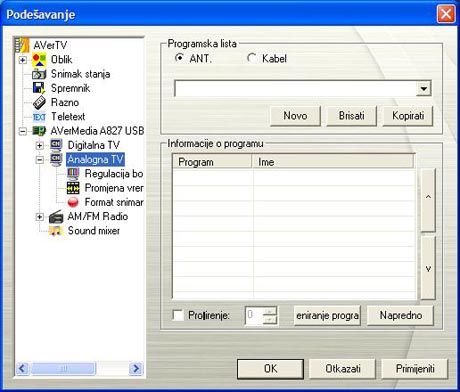Click the AM/FM Radio icon

pos(56,217)
